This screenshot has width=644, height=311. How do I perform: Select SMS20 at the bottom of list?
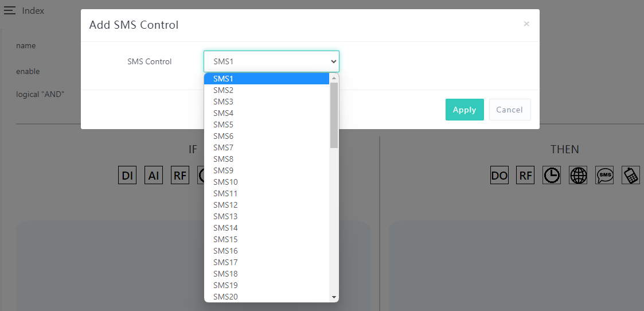coord(225,297)
